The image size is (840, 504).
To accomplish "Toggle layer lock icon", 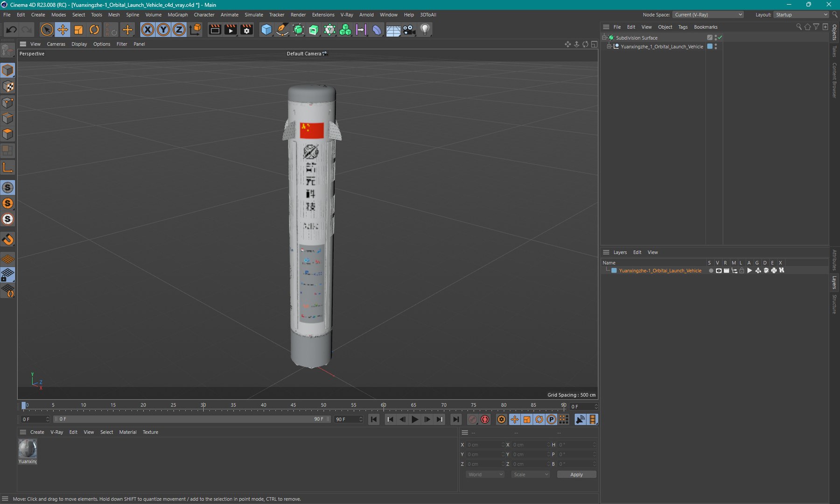I will click(742, 271).
